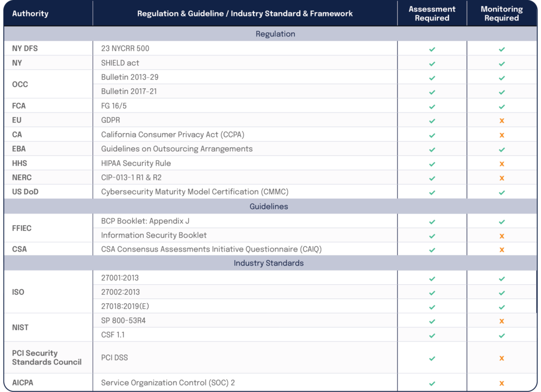Click Monitoring checkmark for CSF 1.1
The image size is (541, 392).
point(501,335)
